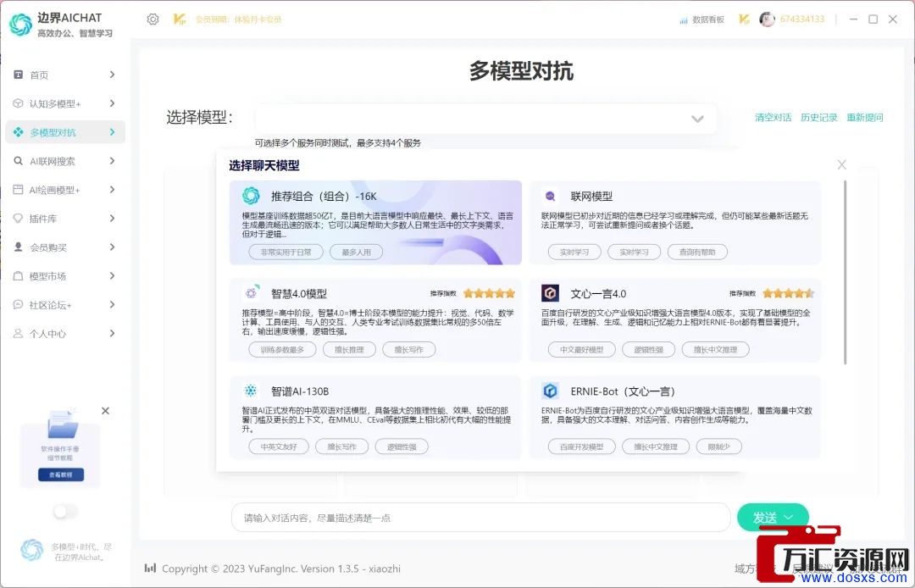Click the 首页 home icon in the sidebar
This screenshot has width=915, height=588.
pos(18,75)
